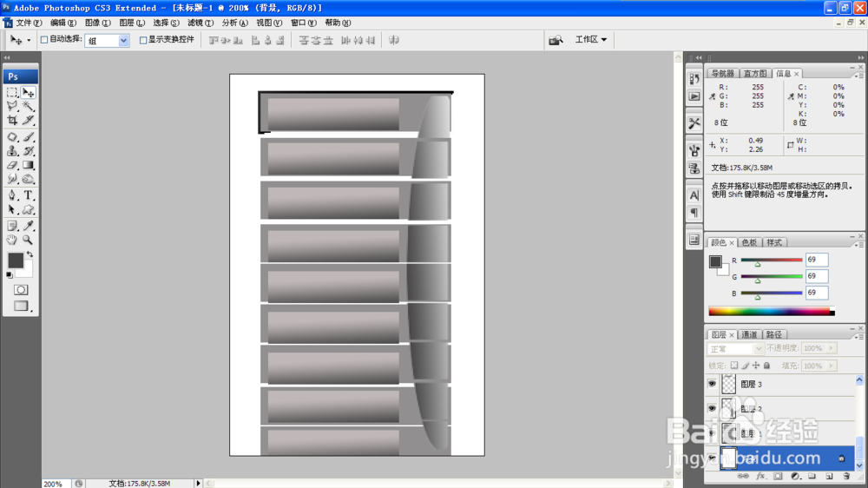This screenshot has height=488, width=868.
Task: Select the Magic Wand tool
Action: 29,106
